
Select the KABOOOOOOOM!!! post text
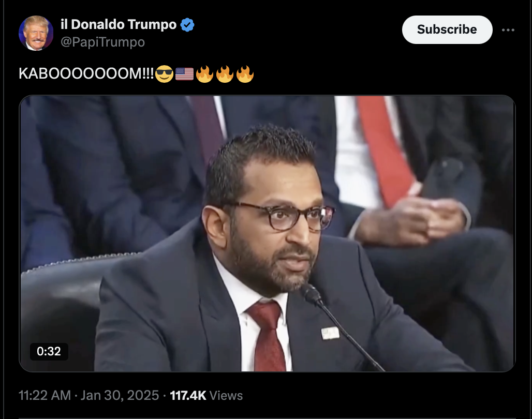[x=86, y=73]
